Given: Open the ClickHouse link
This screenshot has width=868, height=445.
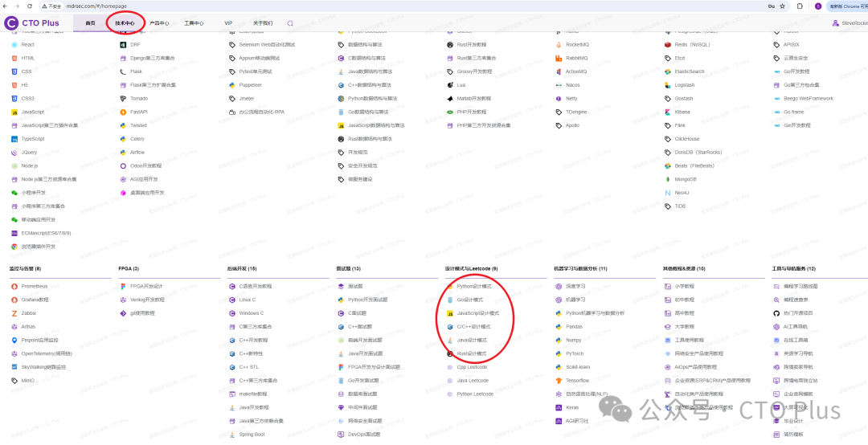Looking at the screenshot, I should pos(687,139).
